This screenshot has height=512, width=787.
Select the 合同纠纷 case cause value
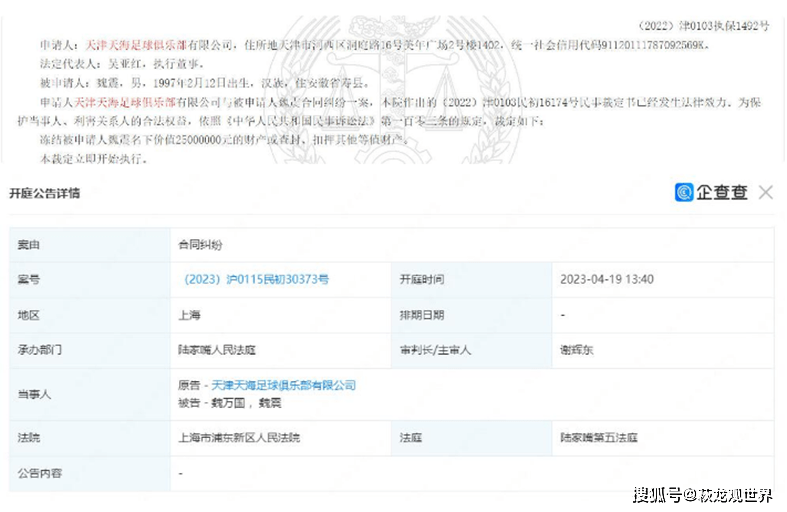tap(200, 245)
